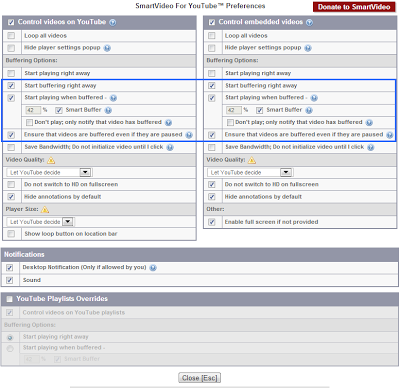The width and height of the screenshot is (400, 388).
Task: Click Smart Buffer help icon in YouTube column
Action: [x=108, y=110]
